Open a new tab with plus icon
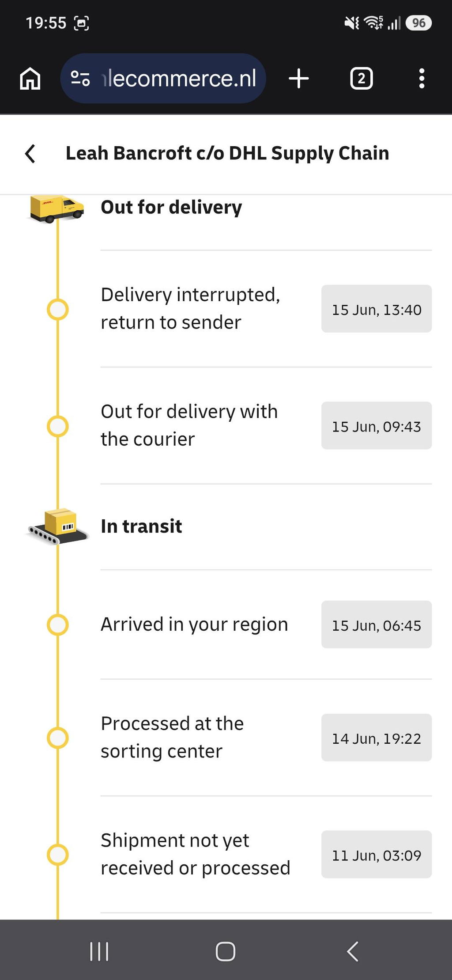The width and height of the screenshot is (452, 980). (x=299, y=79)
